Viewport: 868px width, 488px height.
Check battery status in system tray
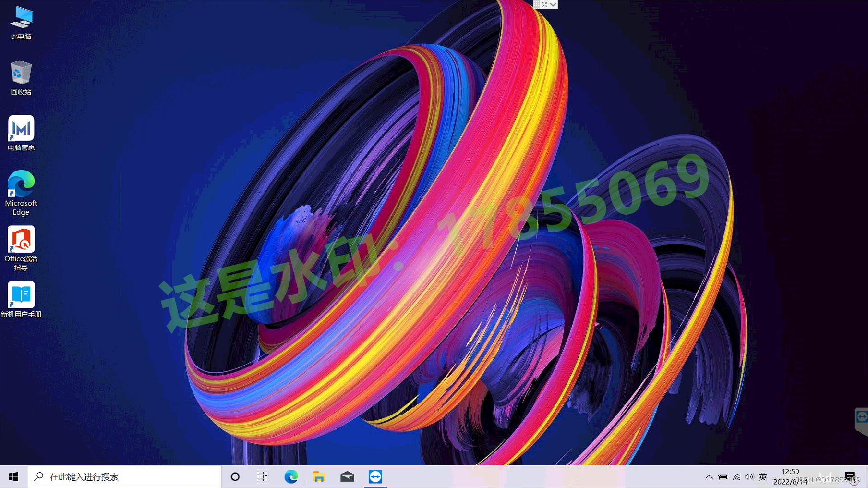pyautogui.click(x=723, y=477)
